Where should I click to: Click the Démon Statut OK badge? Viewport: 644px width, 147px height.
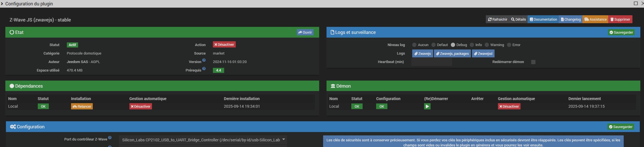pos(357,106)
